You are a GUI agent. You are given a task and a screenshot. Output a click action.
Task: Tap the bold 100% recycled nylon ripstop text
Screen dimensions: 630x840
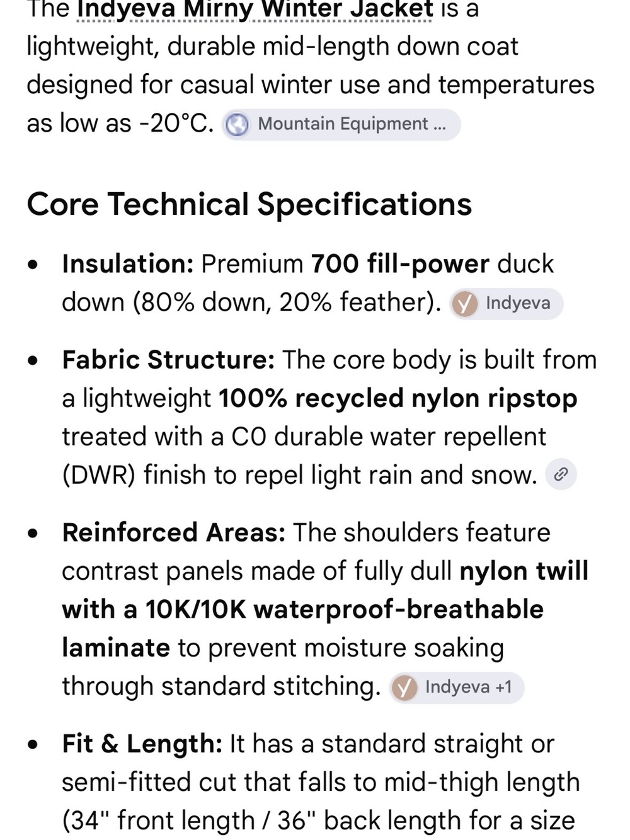398,398
